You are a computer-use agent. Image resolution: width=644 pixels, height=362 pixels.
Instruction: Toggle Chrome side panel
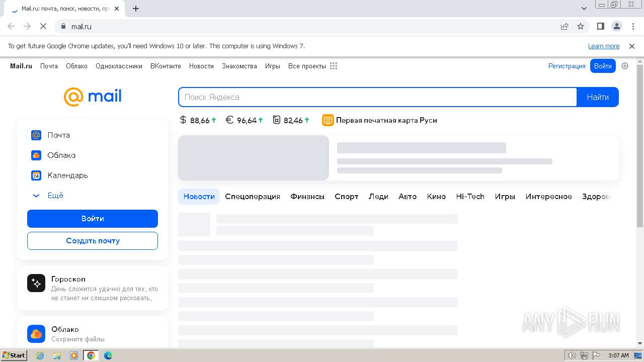(x=601, y=26)
